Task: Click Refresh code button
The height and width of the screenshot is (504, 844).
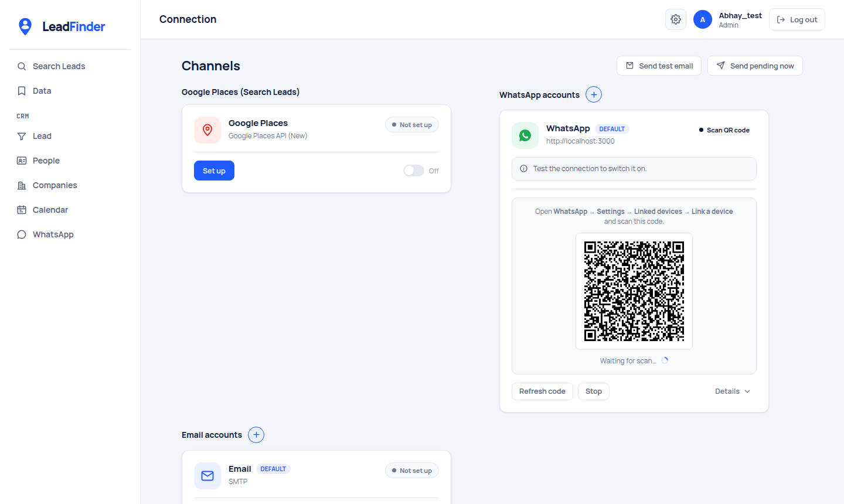Action: 542,391
